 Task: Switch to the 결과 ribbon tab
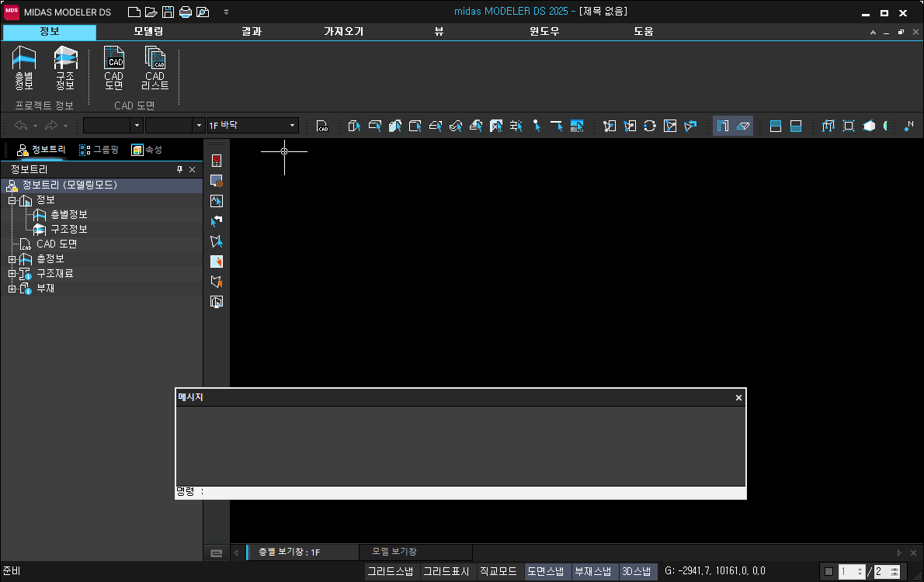252,32
